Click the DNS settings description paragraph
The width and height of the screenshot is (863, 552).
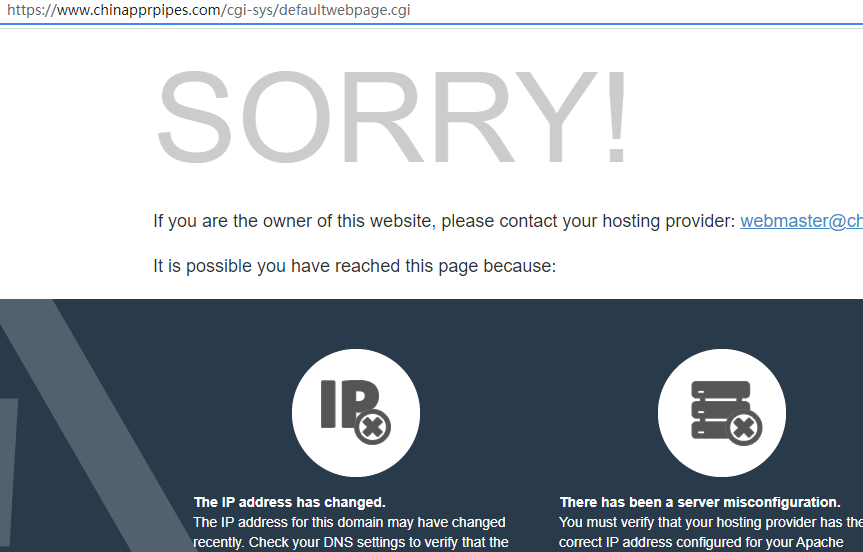pyautogui.click(x=350, y=532)
